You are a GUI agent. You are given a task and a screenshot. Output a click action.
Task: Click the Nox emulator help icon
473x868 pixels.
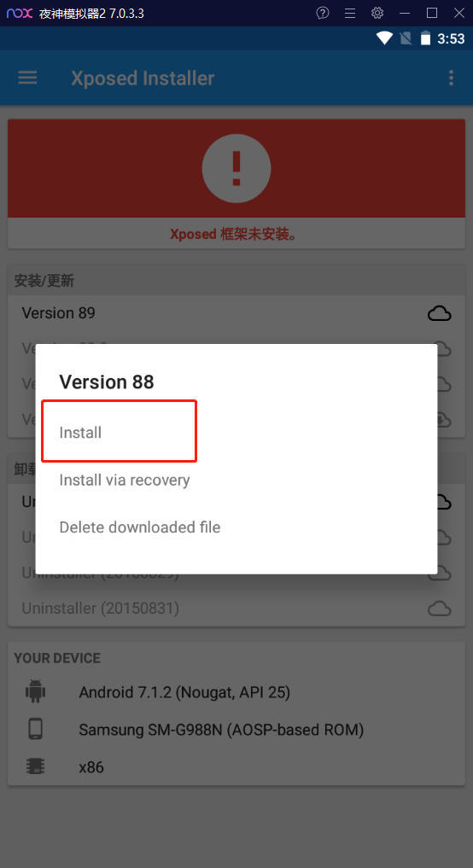[323, 13]
